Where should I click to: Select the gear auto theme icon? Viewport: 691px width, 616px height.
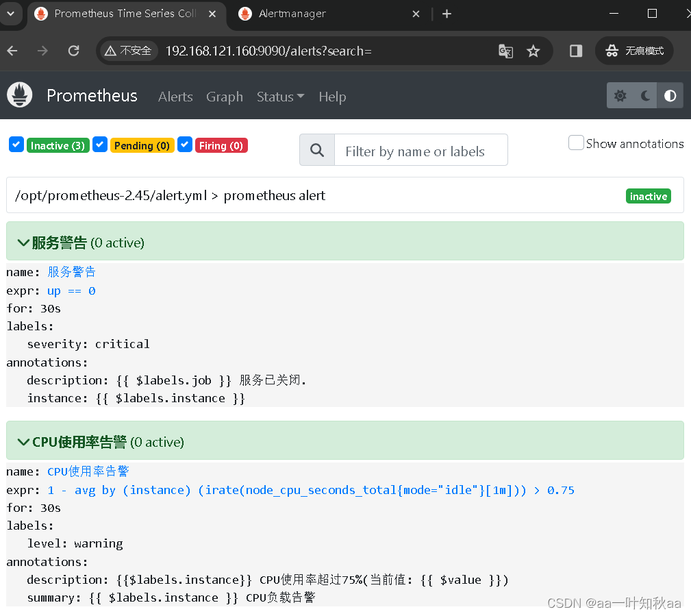(620, 96)
